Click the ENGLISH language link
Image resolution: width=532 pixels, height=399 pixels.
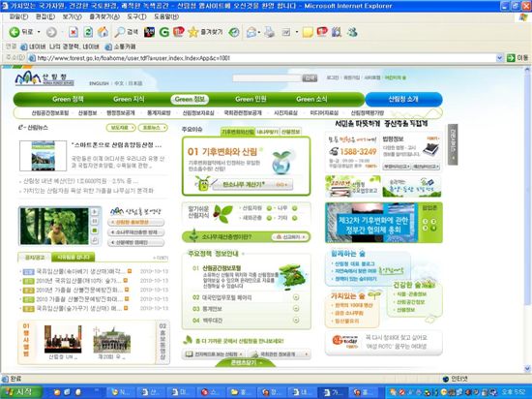(x=99, y=83)
